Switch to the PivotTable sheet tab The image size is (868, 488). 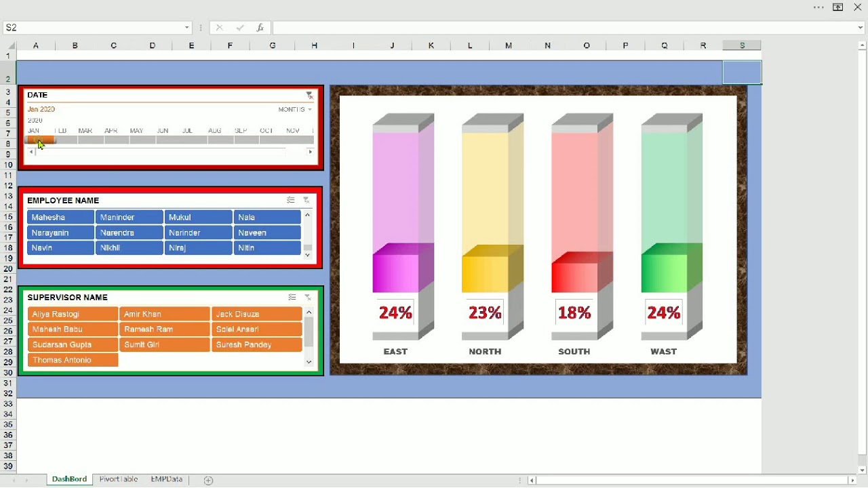coord(119,479)
